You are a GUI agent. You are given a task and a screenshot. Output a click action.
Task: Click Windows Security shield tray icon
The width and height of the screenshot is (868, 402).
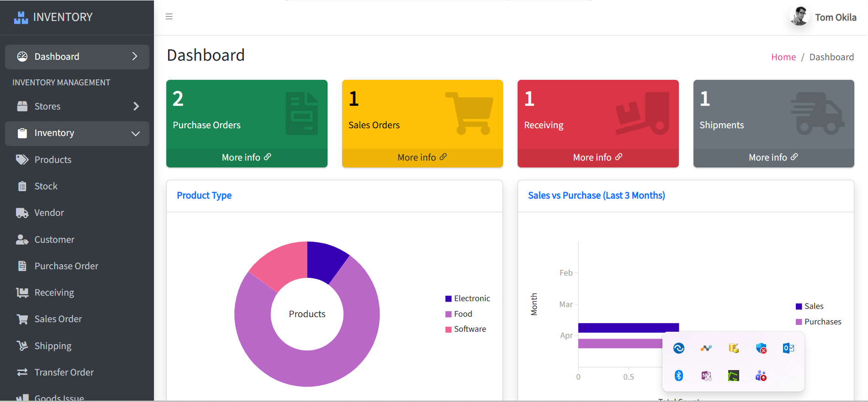click(761, 348)
